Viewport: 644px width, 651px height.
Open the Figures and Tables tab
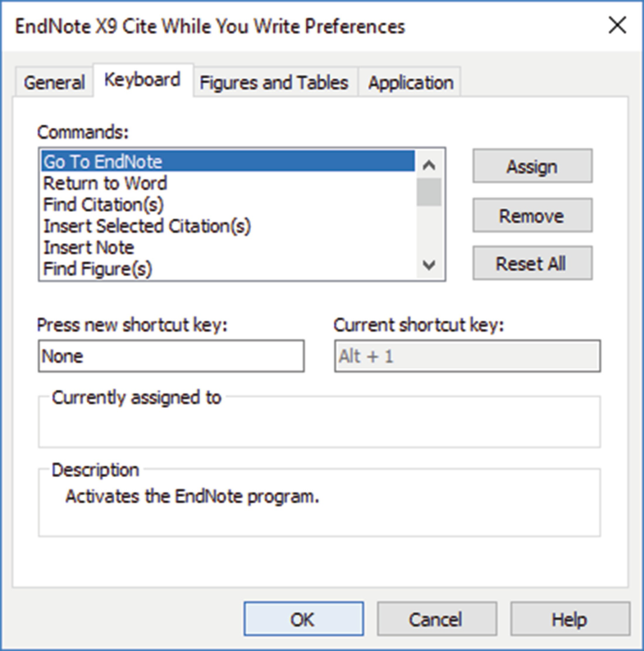pyautogui.click(x=274, y=82)
